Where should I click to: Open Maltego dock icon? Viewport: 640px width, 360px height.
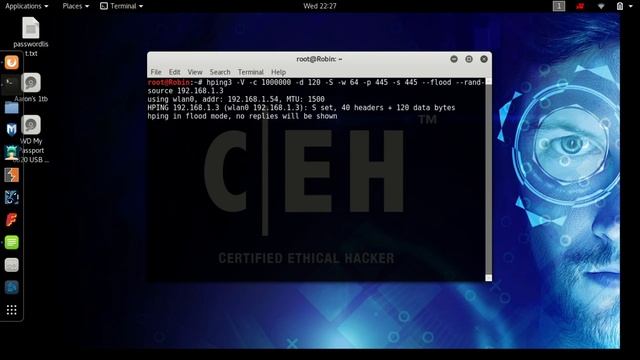coord(11,198)
